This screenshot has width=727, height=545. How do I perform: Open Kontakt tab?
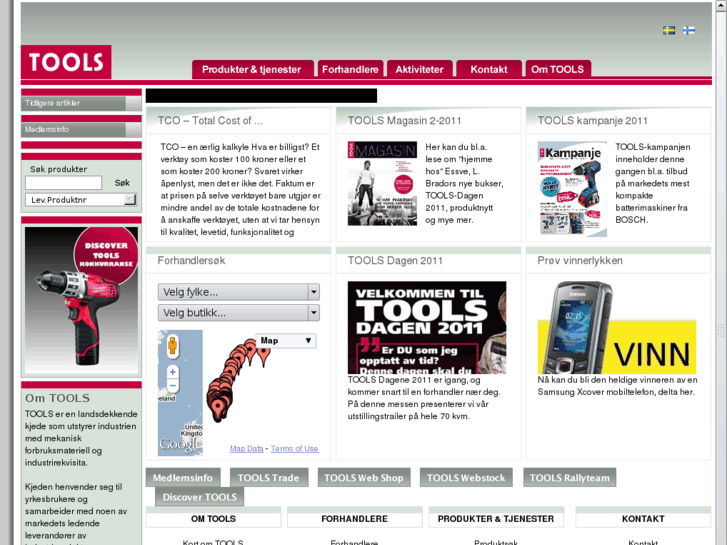click(489, 69)
